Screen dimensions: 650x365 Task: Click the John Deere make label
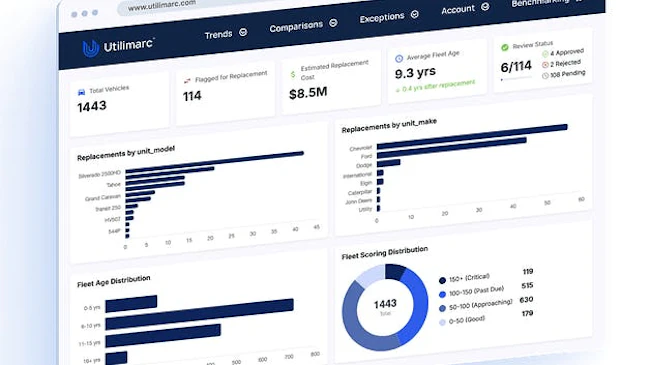pos(359,202)
